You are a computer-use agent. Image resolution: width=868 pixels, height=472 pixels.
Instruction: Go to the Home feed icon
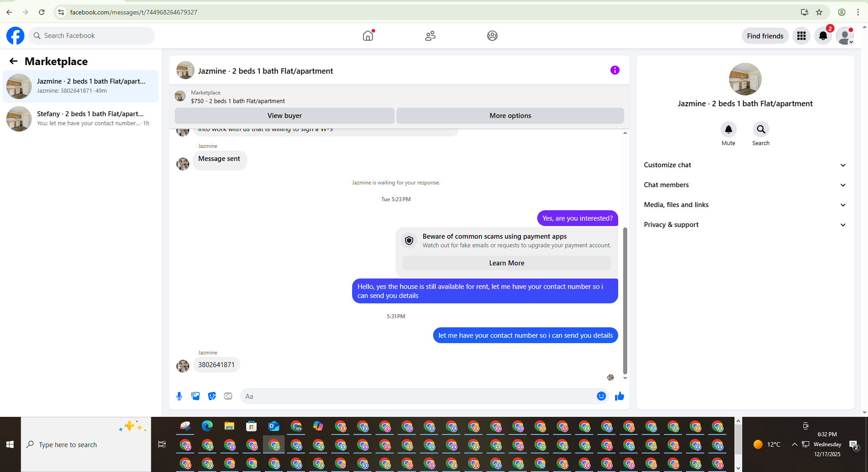pyautogui.click(x=368, y=36)
